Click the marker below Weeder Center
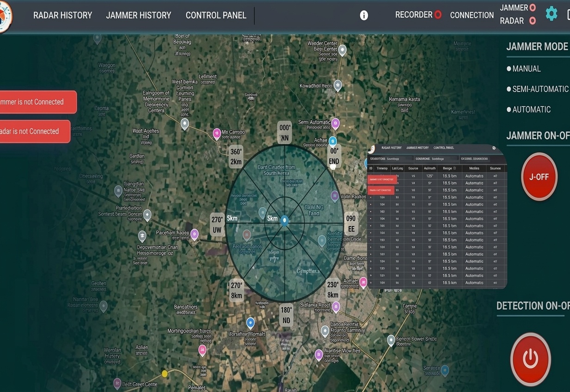The image size is (570, 392). (x=342, y=50)
